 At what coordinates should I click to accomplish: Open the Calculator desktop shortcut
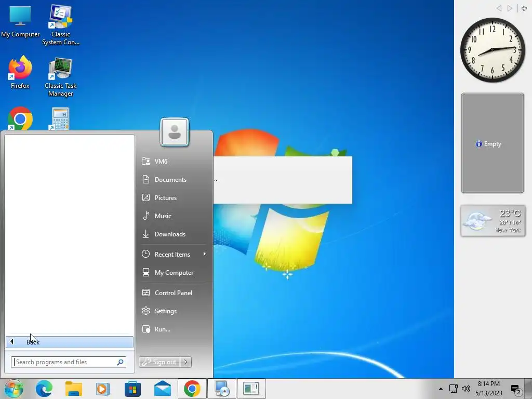point(60,119)
